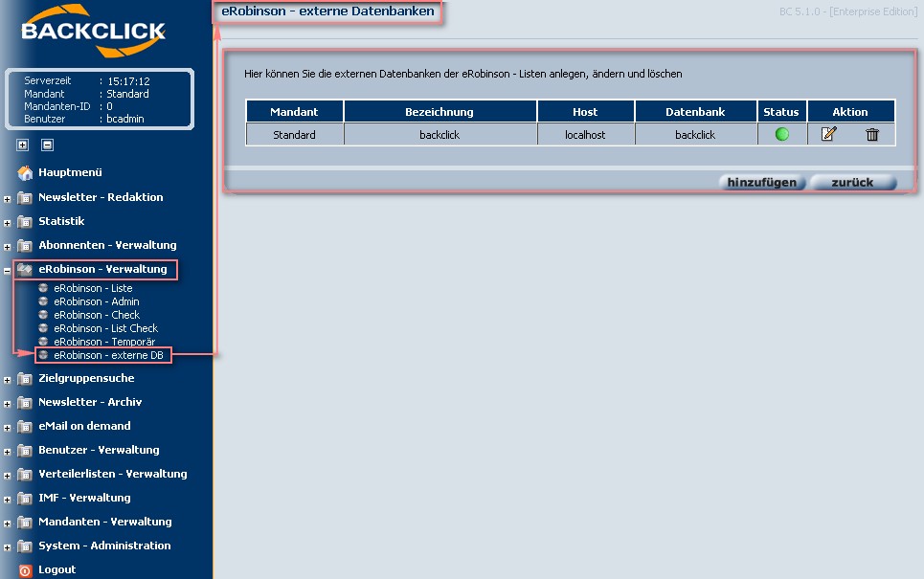
Task: Click the Mandanten - Verwaltung folder icon
Action: click(x=25, y=522)
